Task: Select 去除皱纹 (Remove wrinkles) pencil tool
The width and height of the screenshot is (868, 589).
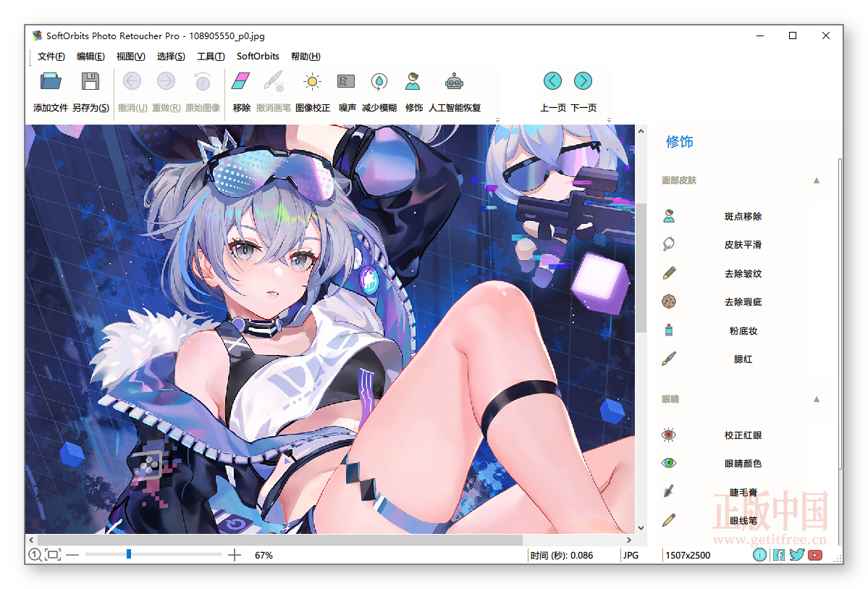Action: click(743, 273)
